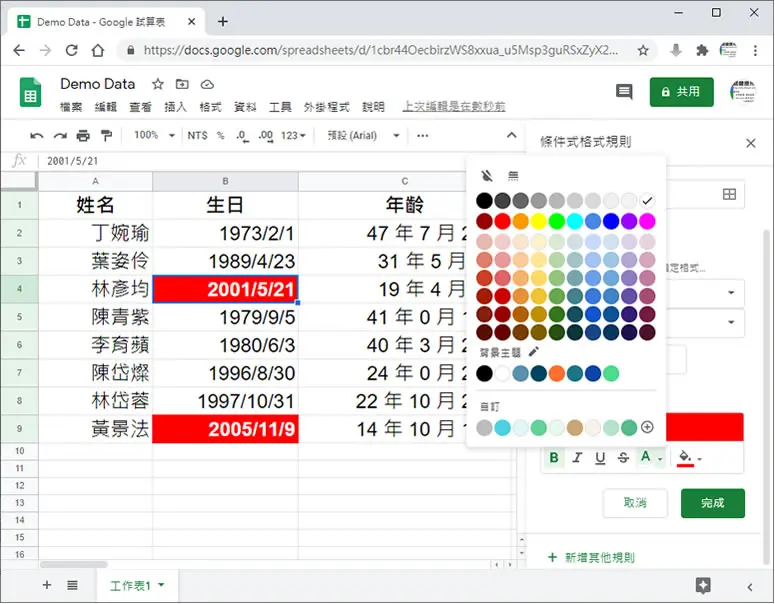This screenshot has height=604, width=775.
Task: Toggle strikethrough in the rule style
Action: coord(623,458)
